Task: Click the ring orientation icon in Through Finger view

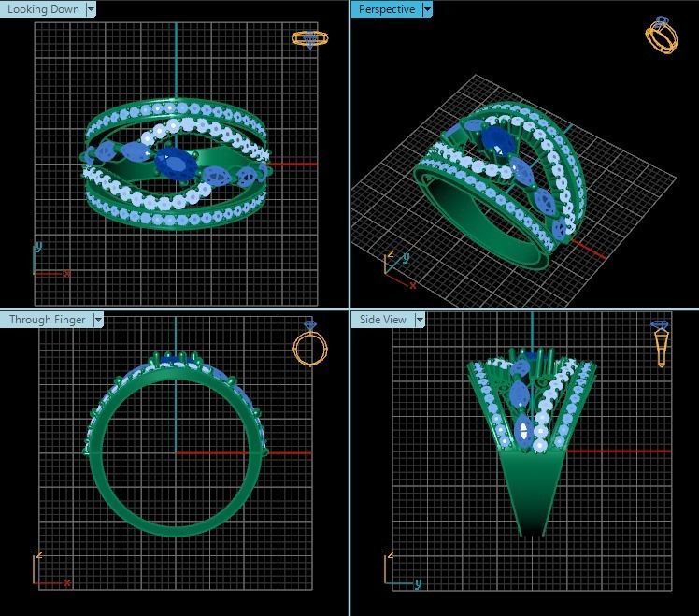Action: click(310, 343)
